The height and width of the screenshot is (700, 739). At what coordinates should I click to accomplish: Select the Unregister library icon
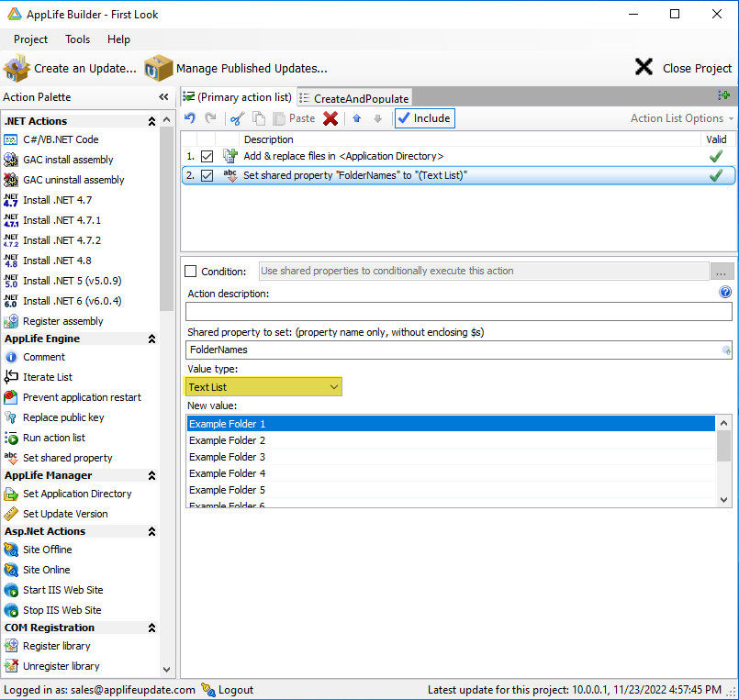[x=11, y=666]
